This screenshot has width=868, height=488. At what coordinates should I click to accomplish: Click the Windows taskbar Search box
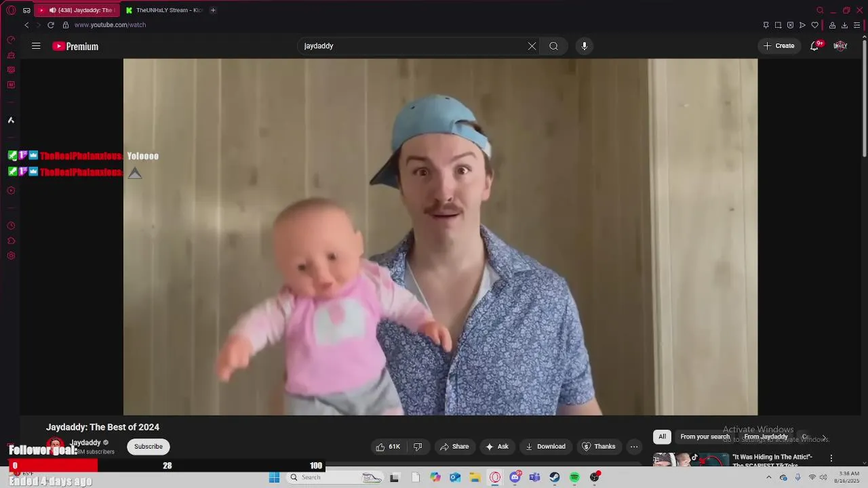pos(335,477)
